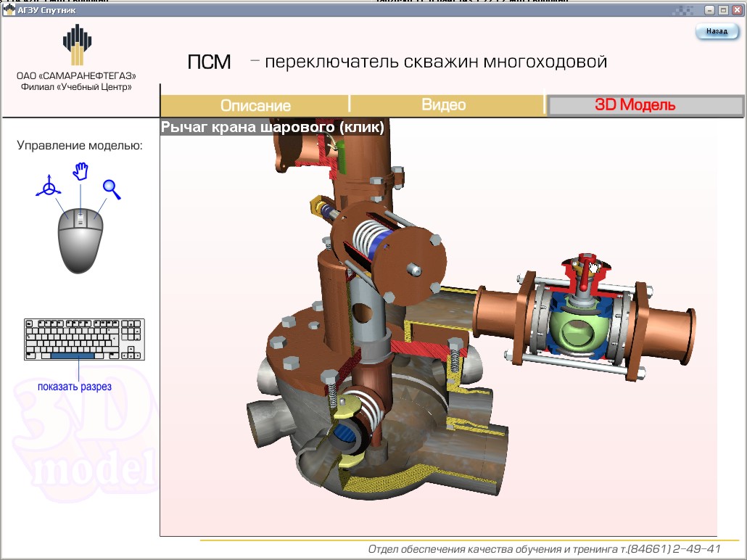This screenshot has width=747, height=560.
Task: Minimize the АГЗУ Спутник window
Action: click(x=709, y=10)
